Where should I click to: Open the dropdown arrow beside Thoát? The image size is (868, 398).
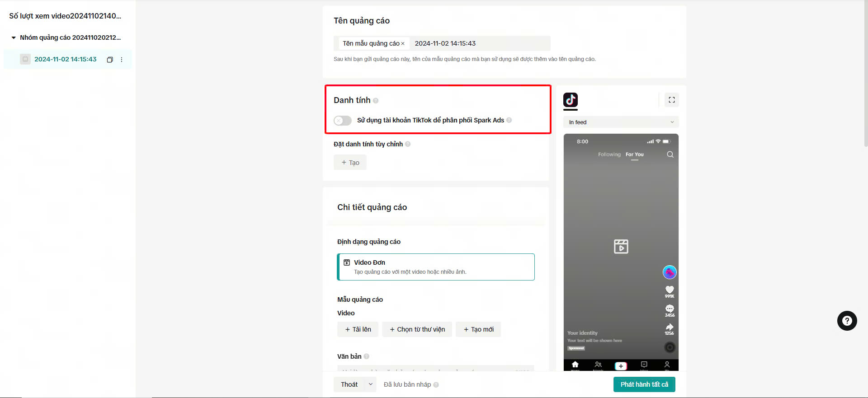pyautogui.click(x=371, y=384)
